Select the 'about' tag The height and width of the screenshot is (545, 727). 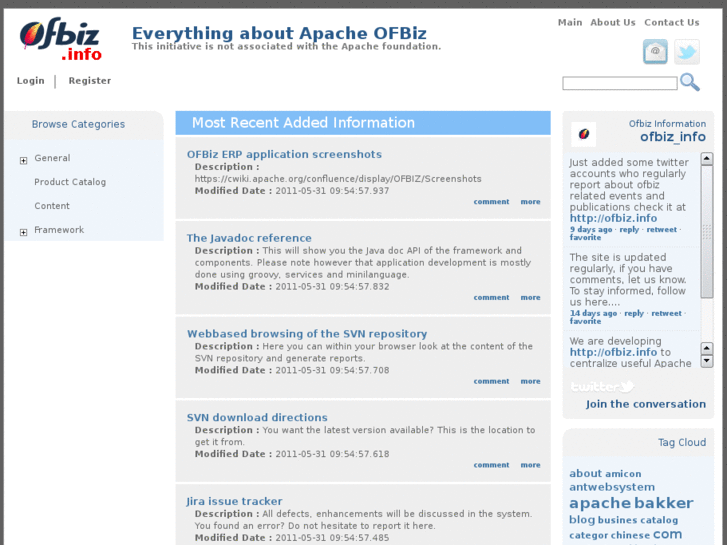point(585,474)
